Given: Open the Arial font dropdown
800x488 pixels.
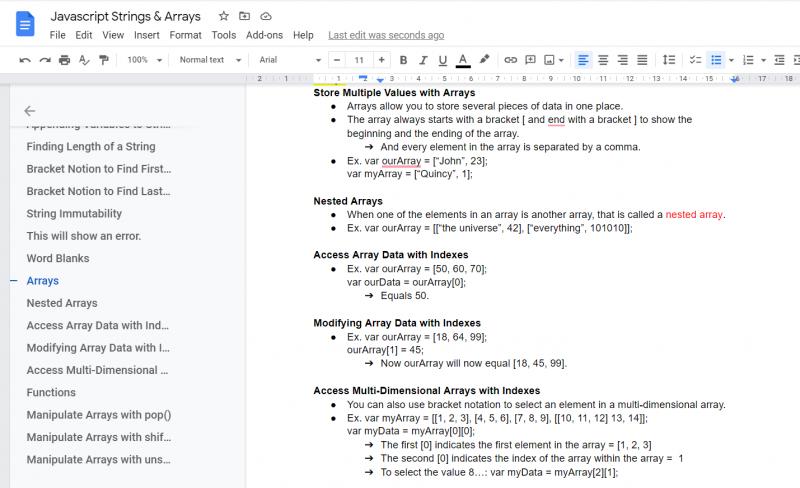Looking at the screenshot, I should [x=290, y=60].
